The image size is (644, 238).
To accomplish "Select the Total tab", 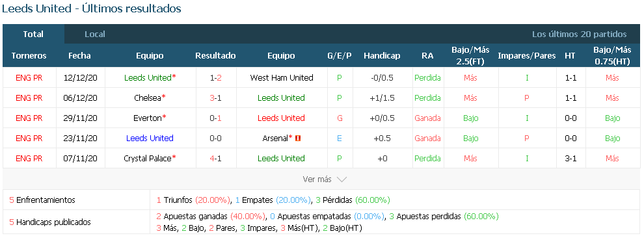I will click(33, 34).
